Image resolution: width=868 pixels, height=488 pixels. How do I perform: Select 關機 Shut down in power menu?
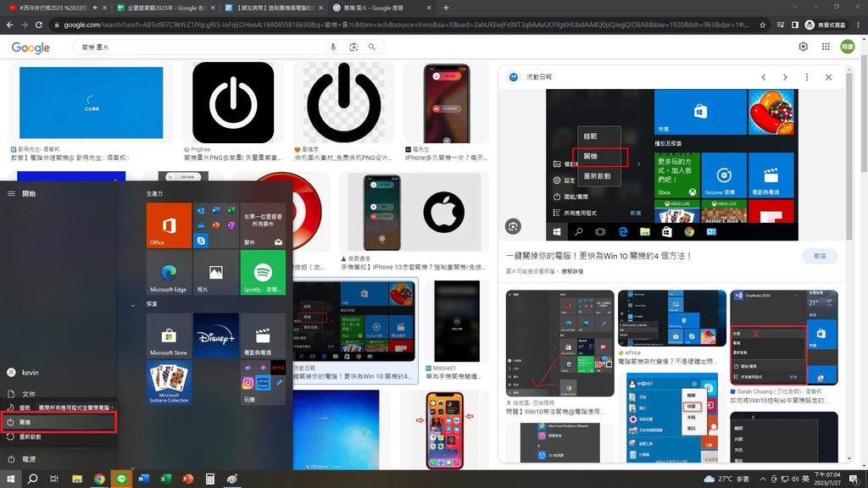58,422
